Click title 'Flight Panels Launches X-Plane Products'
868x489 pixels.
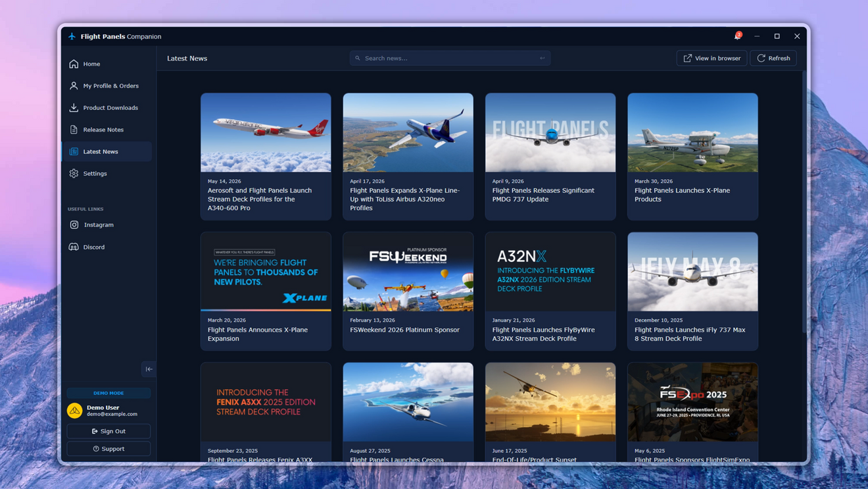(682, 195)
